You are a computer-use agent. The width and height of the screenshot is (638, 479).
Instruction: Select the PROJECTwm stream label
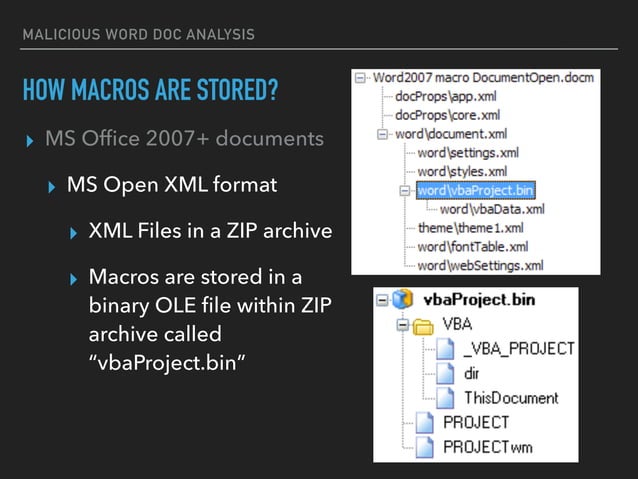coord(488,447)
